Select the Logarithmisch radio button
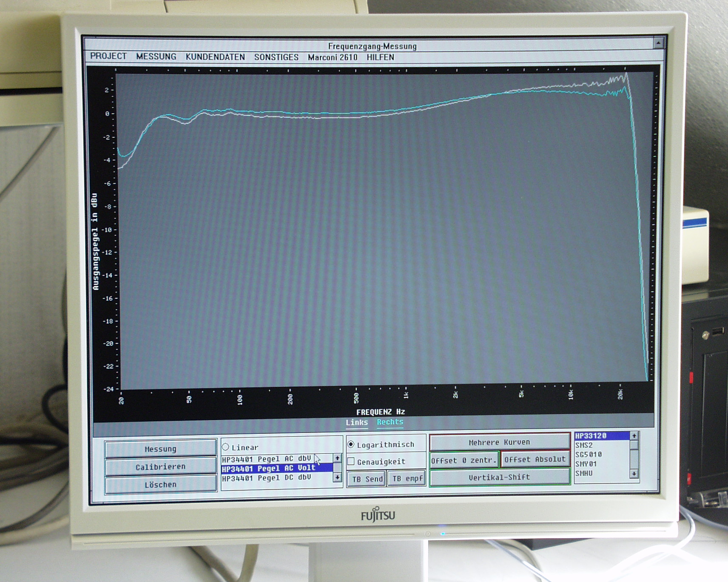This screenshot has height=582, width=728. coord(351,445)
